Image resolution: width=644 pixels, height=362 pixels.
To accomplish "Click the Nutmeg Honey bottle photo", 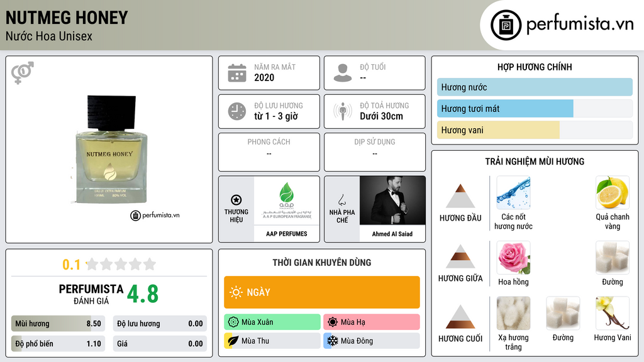I will click(x=111, y=150).
